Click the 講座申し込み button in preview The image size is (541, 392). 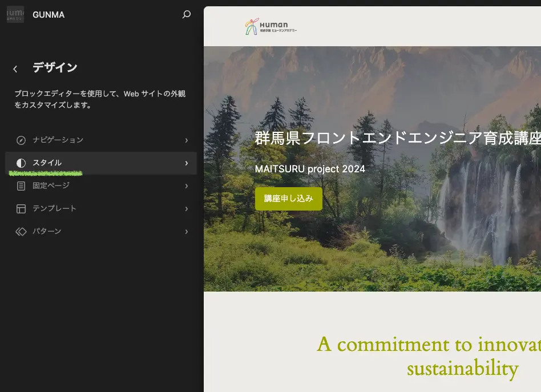pos(288,199)
